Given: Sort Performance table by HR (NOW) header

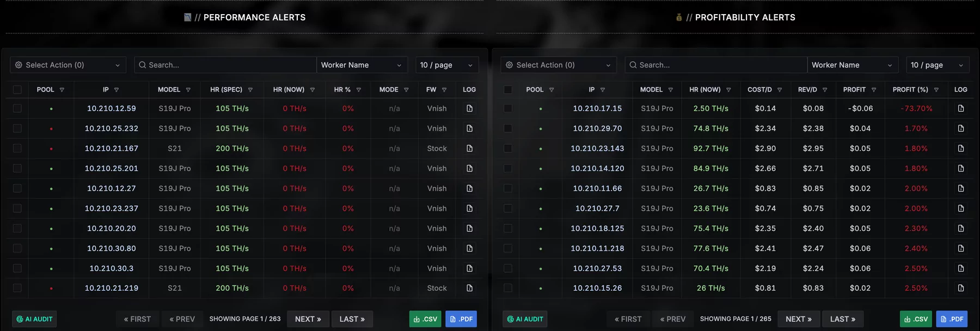Looking at the screenshot, I should coord(289,90).
